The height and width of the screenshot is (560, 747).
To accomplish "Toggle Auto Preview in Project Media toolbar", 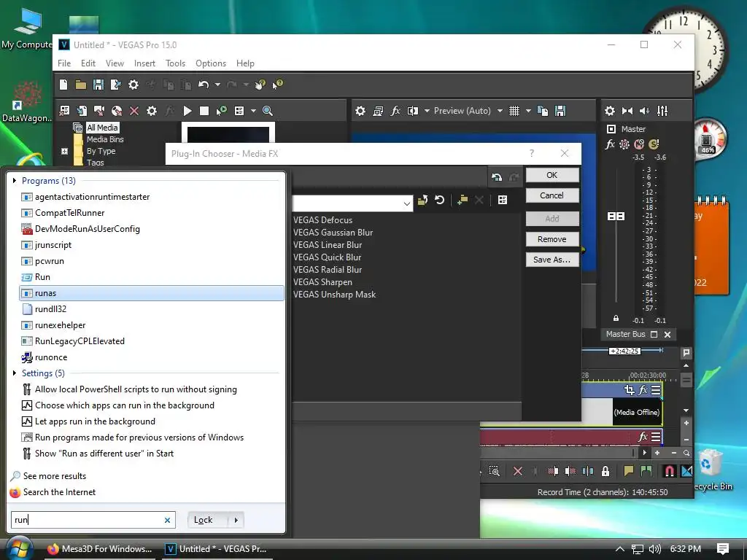I will point(222,111).
